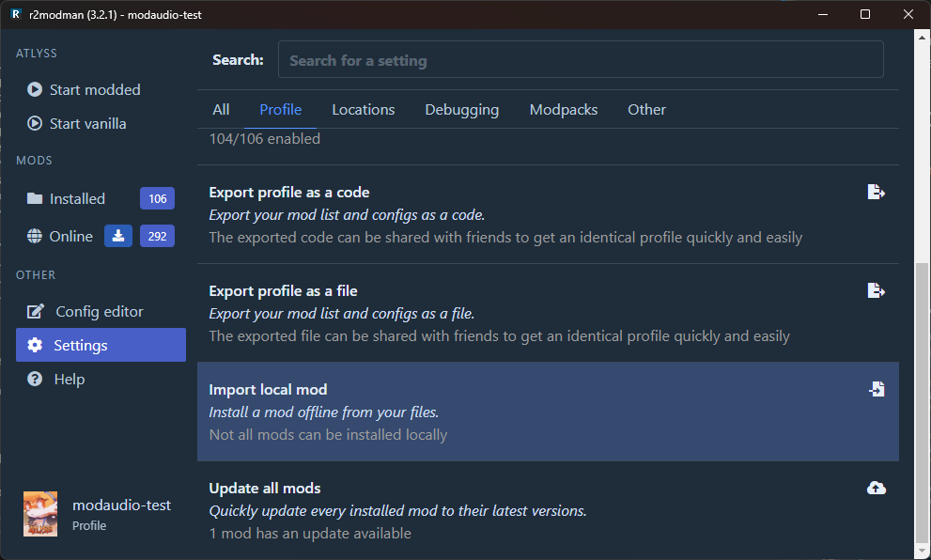Open the Installed mods list
This screenshot has width=931, height=560.
[x=77, y=199]
